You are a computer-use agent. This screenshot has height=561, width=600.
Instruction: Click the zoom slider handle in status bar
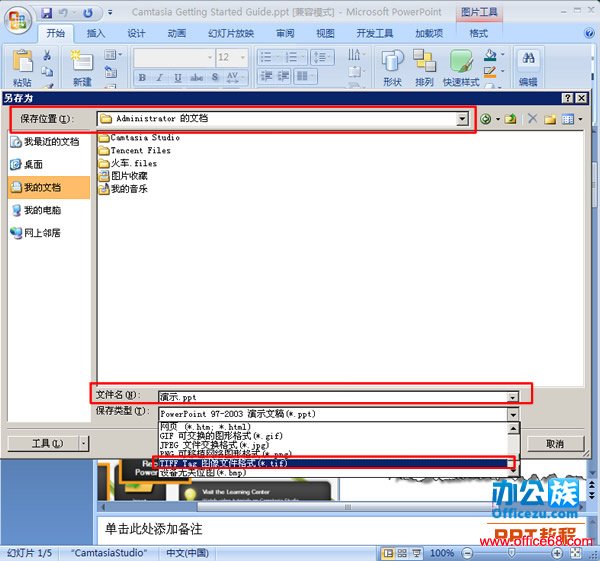tap(511, 553)
